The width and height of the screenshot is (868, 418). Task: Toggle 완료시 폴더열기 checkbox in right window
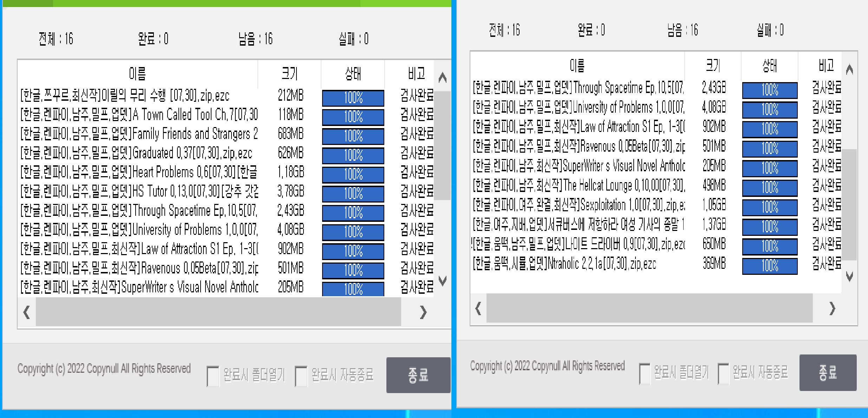(x=645, y=373)
